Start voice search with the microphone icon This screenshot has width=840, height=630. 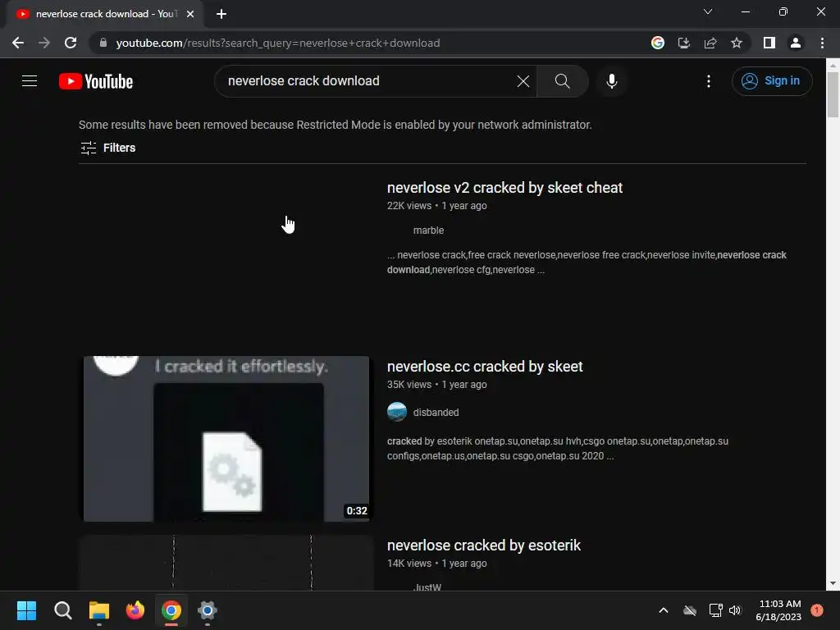(611, 81)
